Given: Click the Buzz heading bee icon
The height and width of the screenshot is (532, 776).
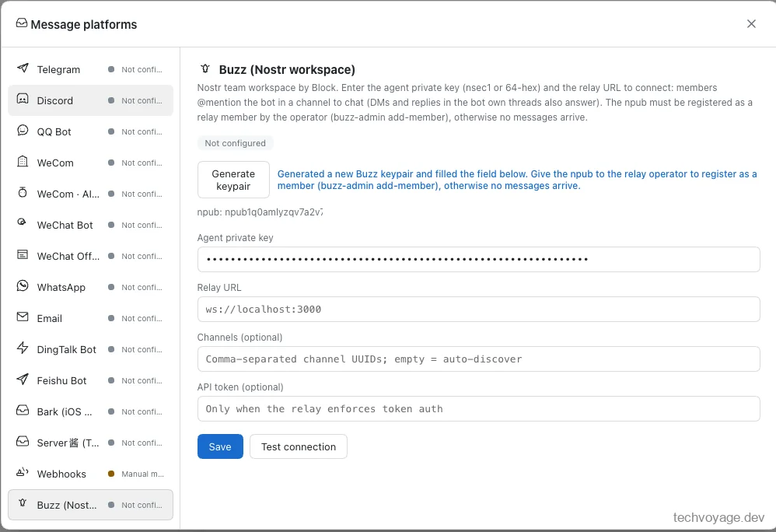Looking at the screenshot, I should [205, 68].
